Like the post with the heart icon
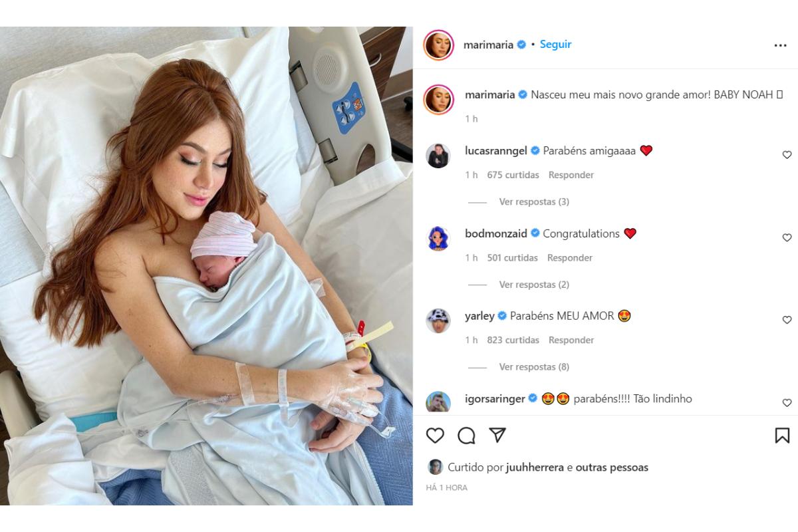The height and width of the screenshot is (532, 798). [435, 436]
